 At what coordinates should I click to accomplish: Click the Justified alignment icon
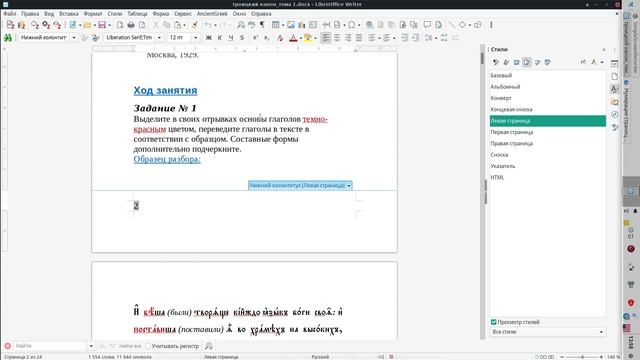359,38
